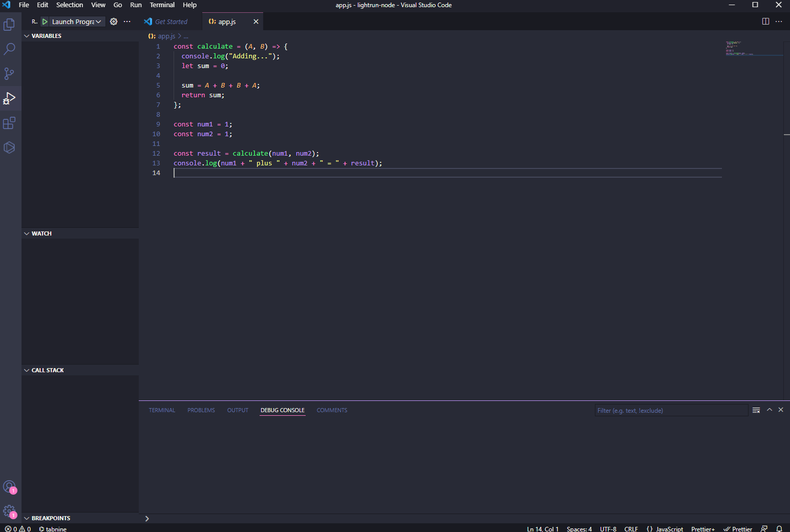Open the Search view

(x=10, y=49)
